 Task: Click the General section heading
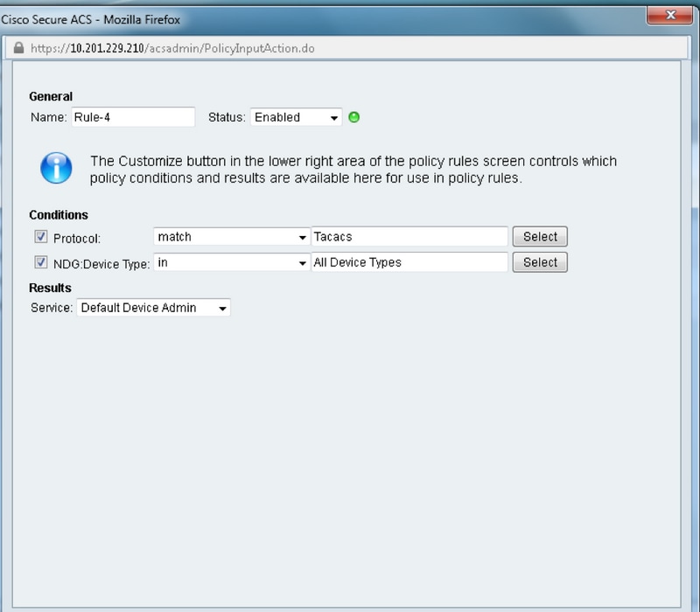51,96
